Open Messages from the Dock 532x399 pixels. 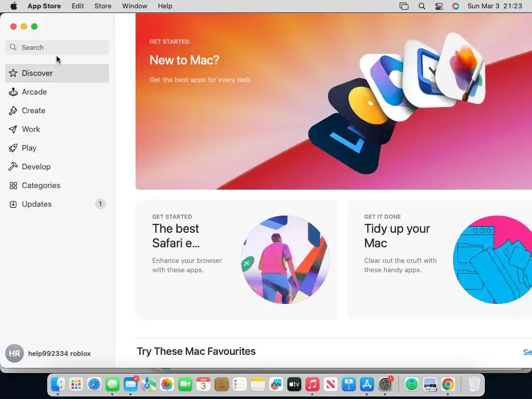(112, 384)
